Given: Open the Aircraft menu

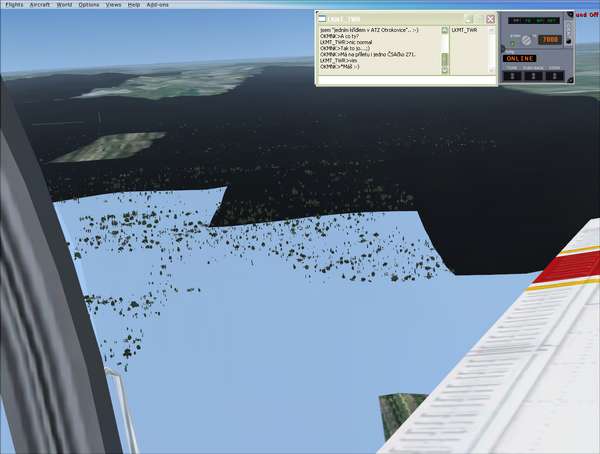Looking at the screenshot, I should [x=40, y=5].
